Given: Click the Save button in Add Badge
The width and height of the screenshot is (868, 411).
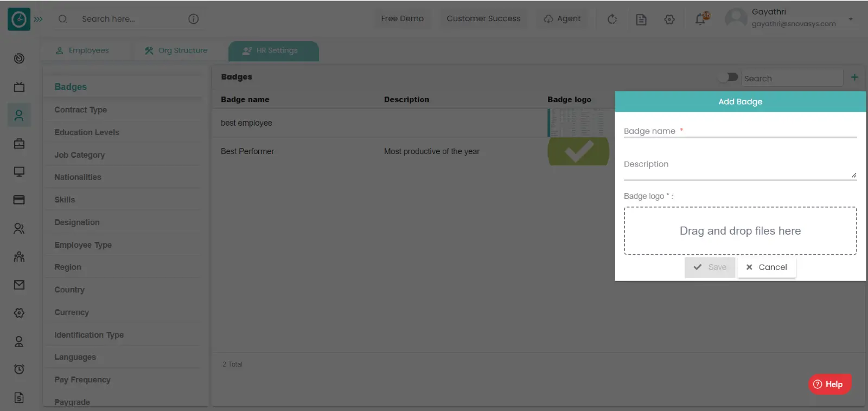Looking at the screenshot, I should point(710,267).
